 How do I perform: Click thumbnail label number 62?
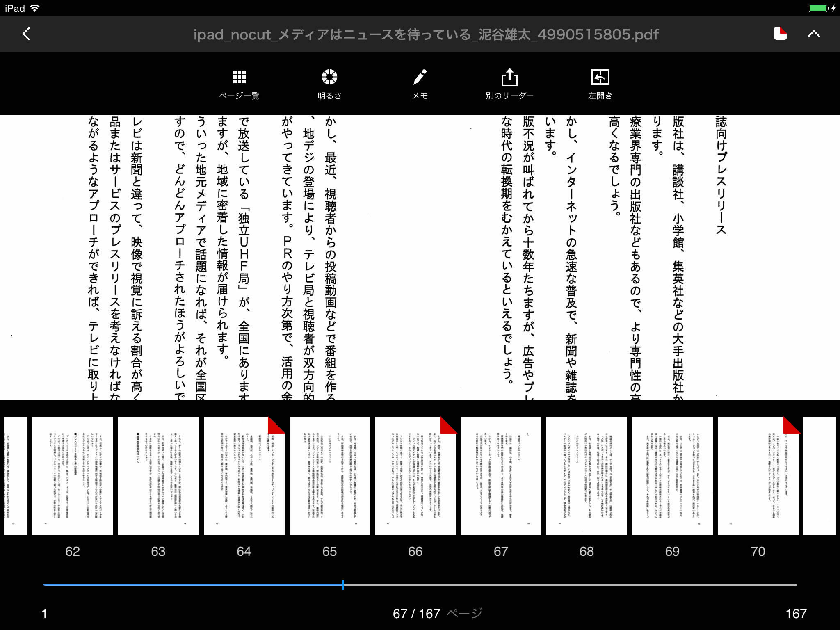click(x=73, y=551)
